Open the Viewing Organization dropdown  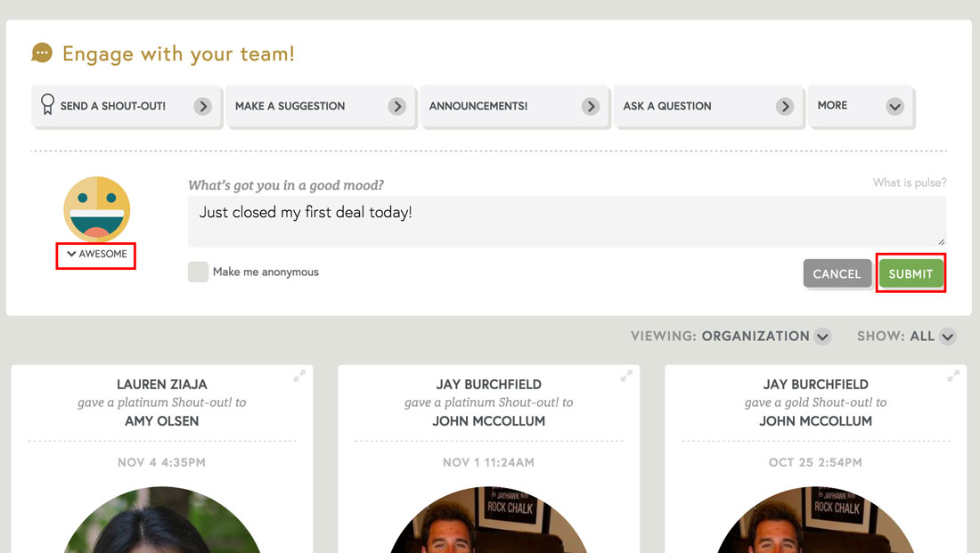[821, 337]
